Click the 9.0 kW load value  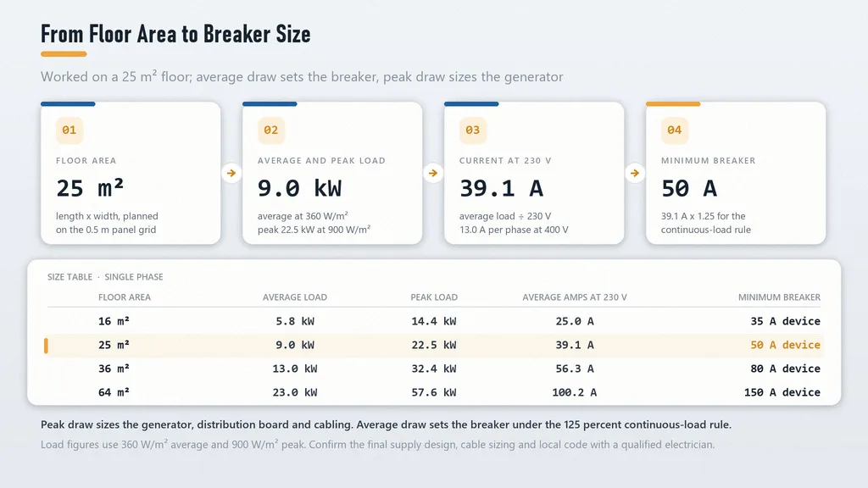coord(299,188)
